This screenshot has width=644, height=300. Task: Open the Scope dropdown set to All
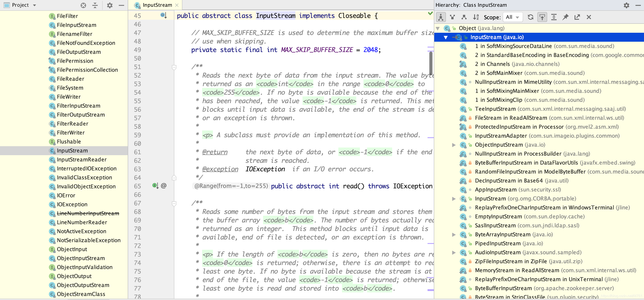coord(512,17)
